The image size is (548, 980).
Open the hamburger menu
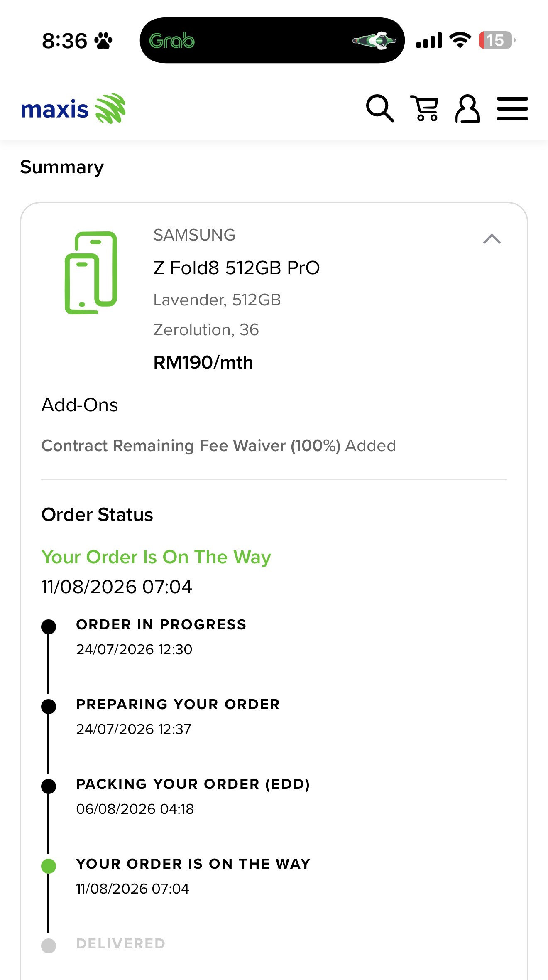pyautogui.click(x=512, y=109)
